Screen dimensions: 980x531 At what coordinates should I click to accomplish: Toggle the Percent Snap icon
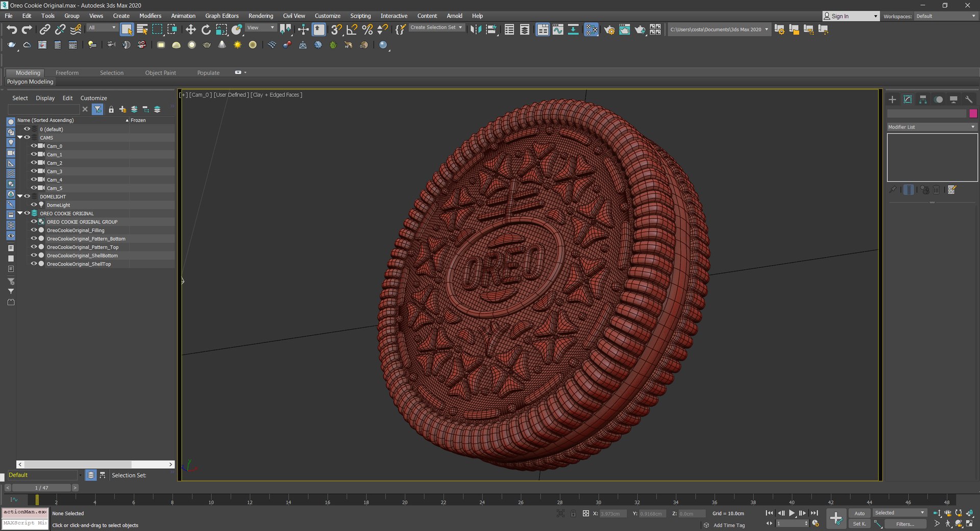point(367,30)
